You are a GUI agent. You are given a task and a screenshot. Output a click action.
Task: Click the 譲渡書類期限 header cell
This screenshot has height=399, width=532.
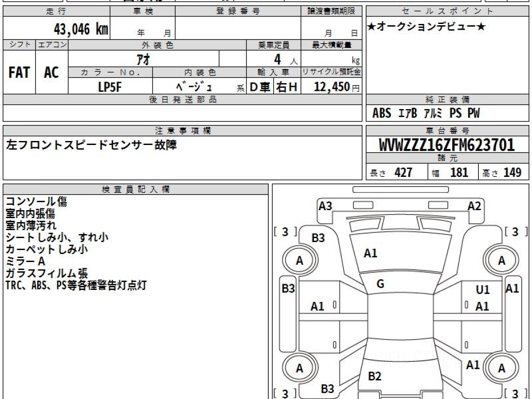click(331, 11)
